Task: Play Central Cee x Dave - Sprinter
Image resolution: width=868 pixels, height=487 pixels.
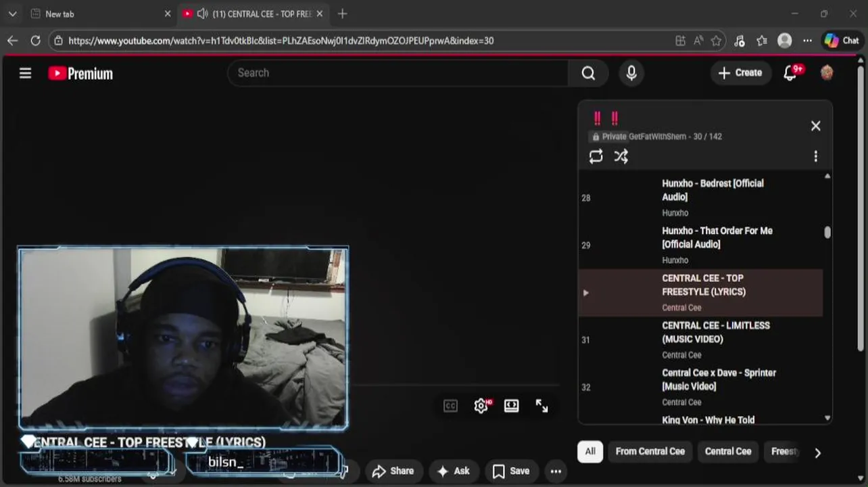Action: coord(700,387)
